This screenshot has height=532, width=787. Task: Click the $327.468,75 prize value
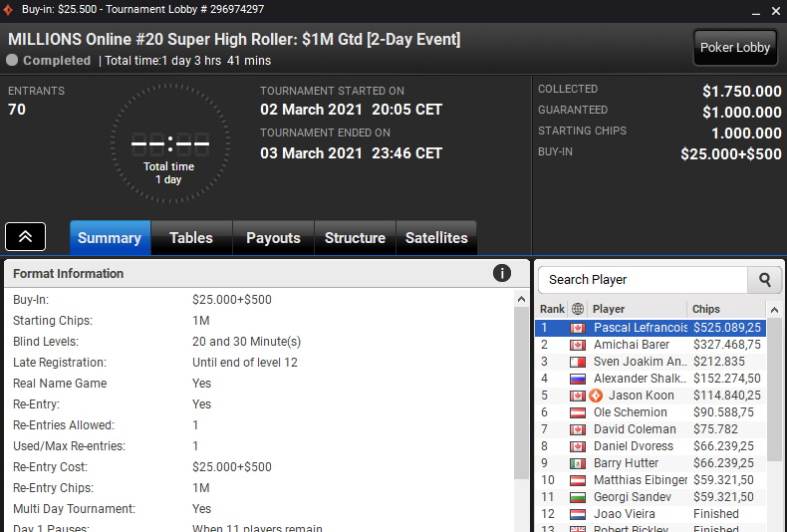click(x=727, y=345)
